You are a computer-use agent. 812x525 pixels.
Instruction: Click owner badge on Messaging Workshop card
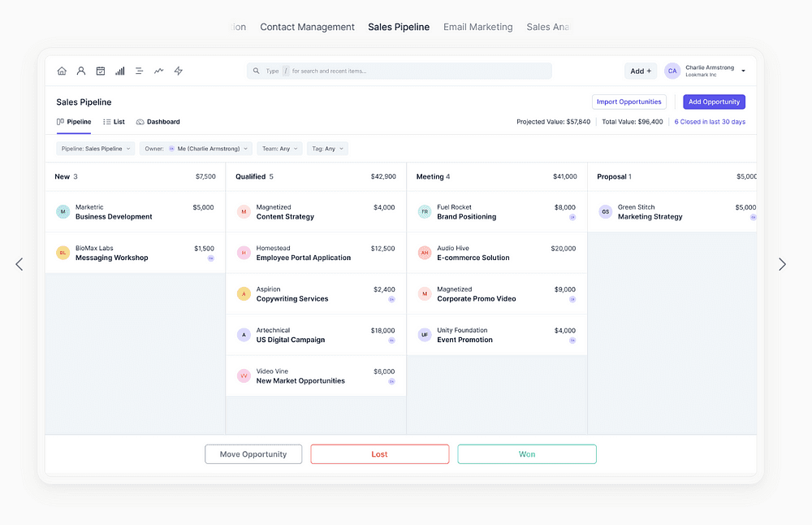(211, 258)
